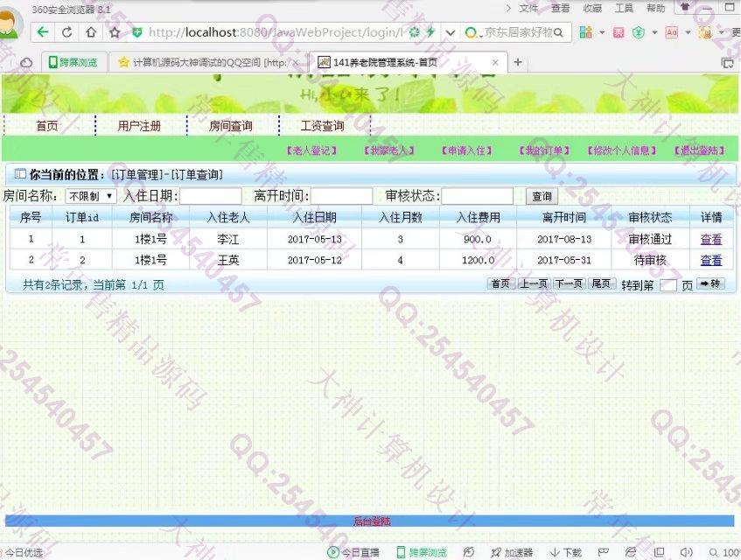Mute sound via status bar speaker icon
Viewport: 741px width, 560px height.
(686, 552)
